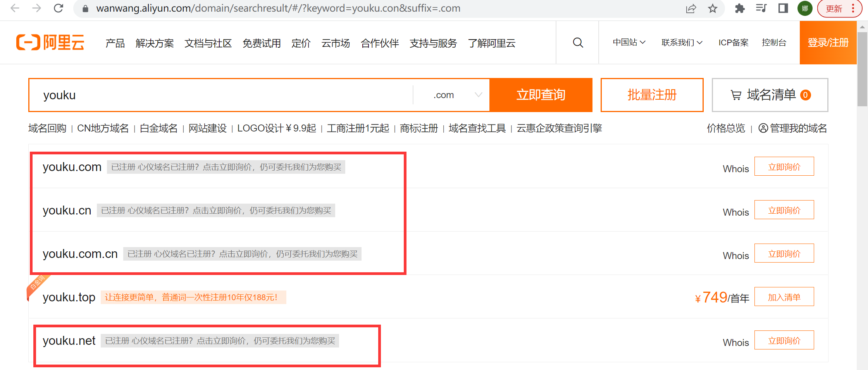Click the 登录/注册 button
868x370 pixels.
pos(828,43)
